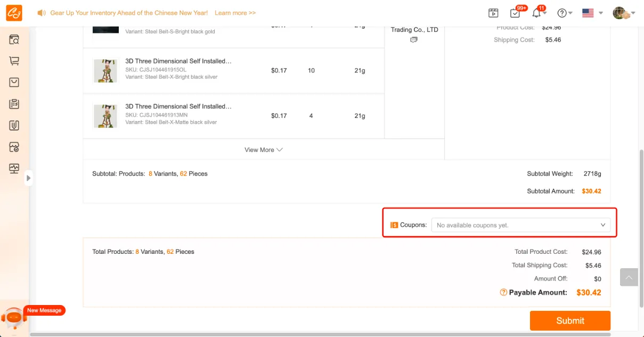The width and height of the screenshot is (644, 337).
Task: Open the order checklist sidebar icon
Action: click(14, 104)
